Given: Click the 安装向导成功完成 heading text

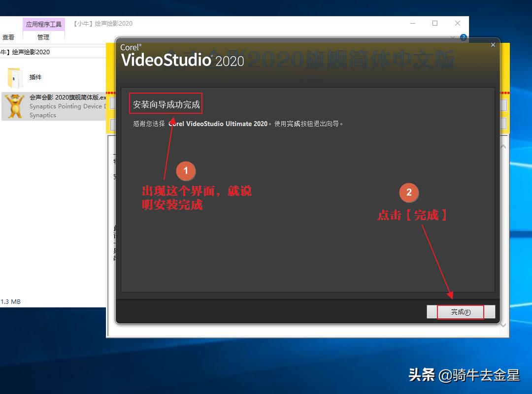Looking at the screenshot, I should [x=166, y=104].
